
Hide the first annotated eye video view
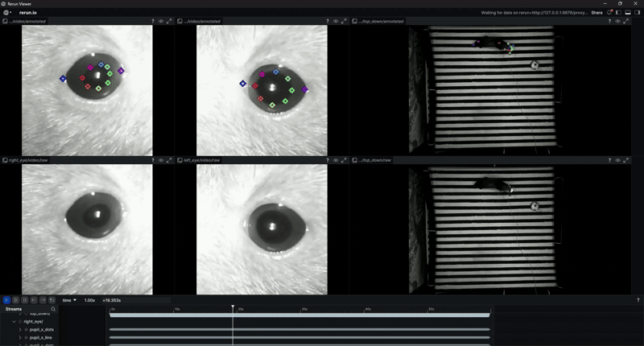(x=161, y=21)
